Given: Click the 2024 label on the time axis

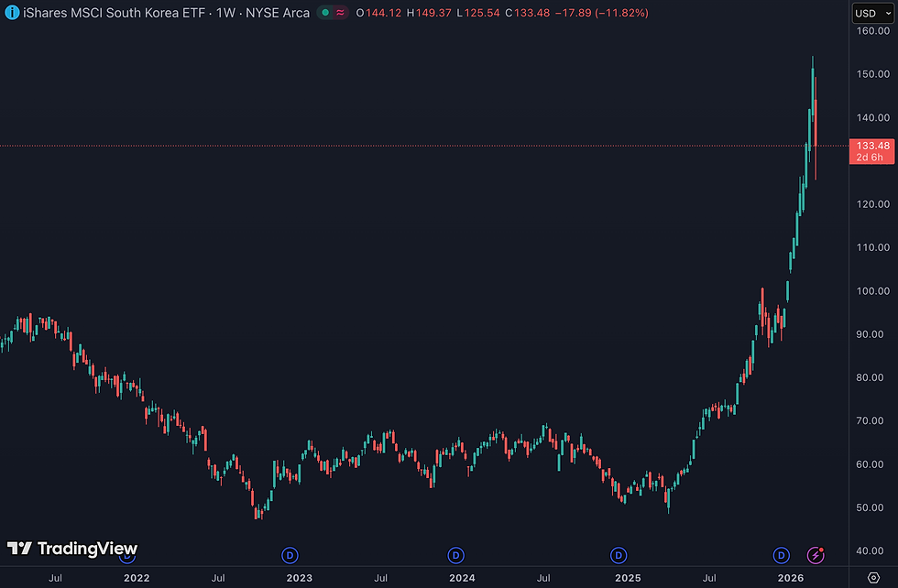Looking at the screenshot, I should tap(462, 578).
